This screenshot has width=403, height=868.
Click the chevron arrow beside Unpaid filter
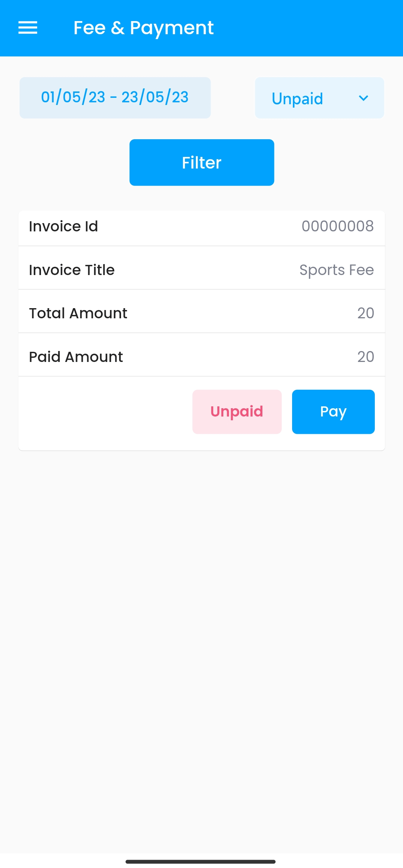pos(363,98)
